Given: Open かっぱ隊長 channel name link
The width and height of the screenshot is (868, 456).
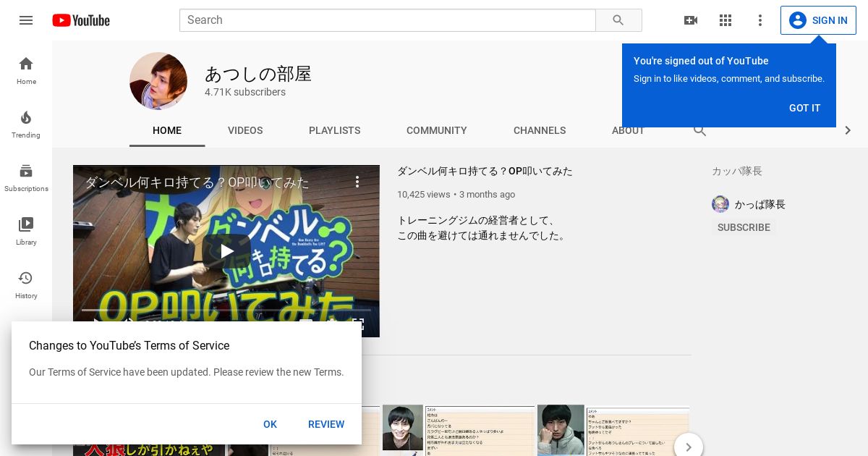Looking at the screenshot, I should tap(760, 204).
